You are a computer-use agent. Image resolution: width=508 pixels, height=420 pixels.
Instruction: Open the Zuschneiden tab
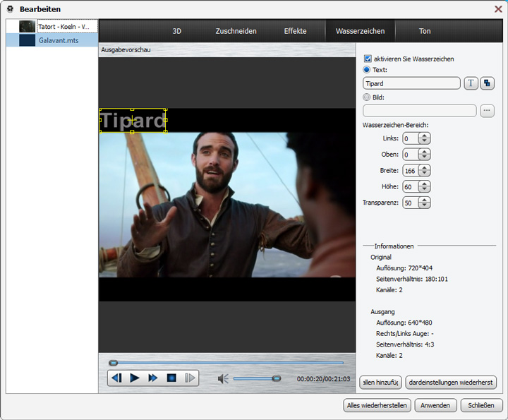[236, 31]
